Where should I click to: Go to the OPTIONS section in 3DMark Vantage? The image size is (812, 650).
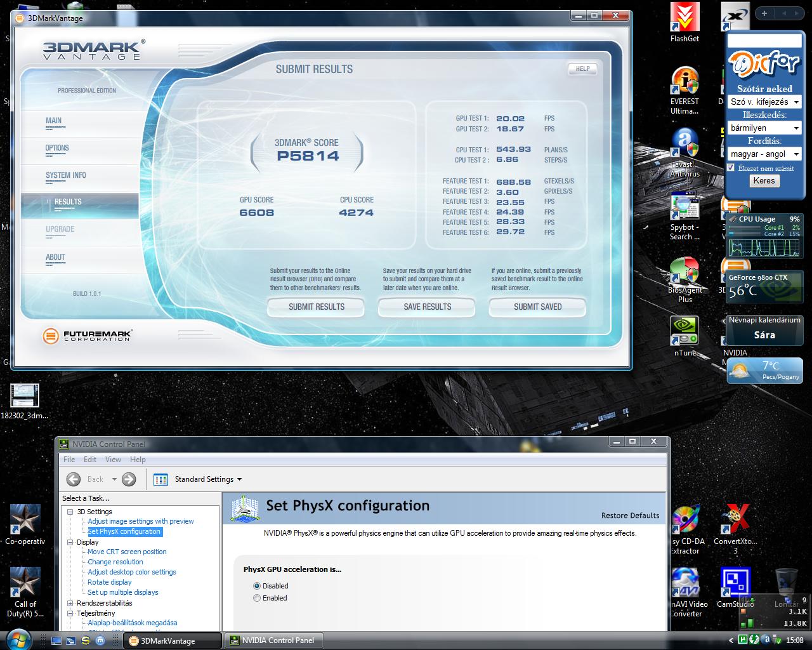pos(57,148)
